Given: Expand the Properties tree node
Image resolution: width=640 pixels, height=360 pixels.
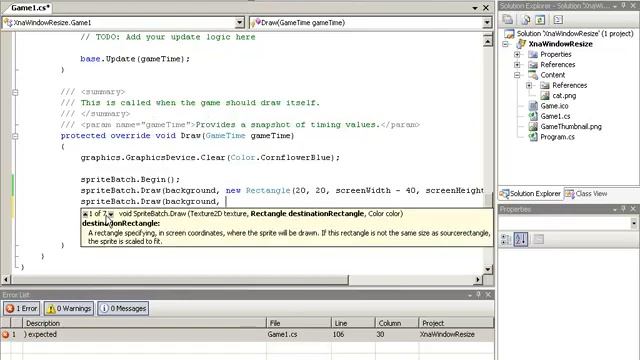Looking at the screenshot, I should [x=517, y=54].
